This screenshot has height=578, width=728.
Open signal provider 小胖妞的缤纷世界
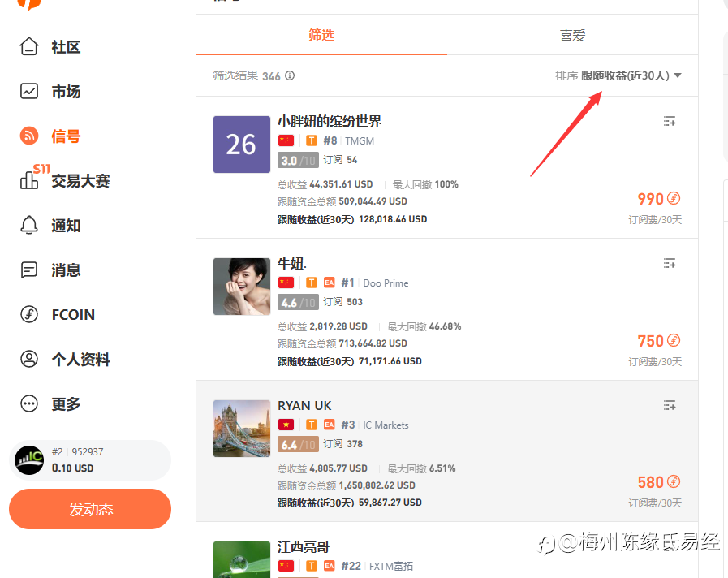click(330, 121)
